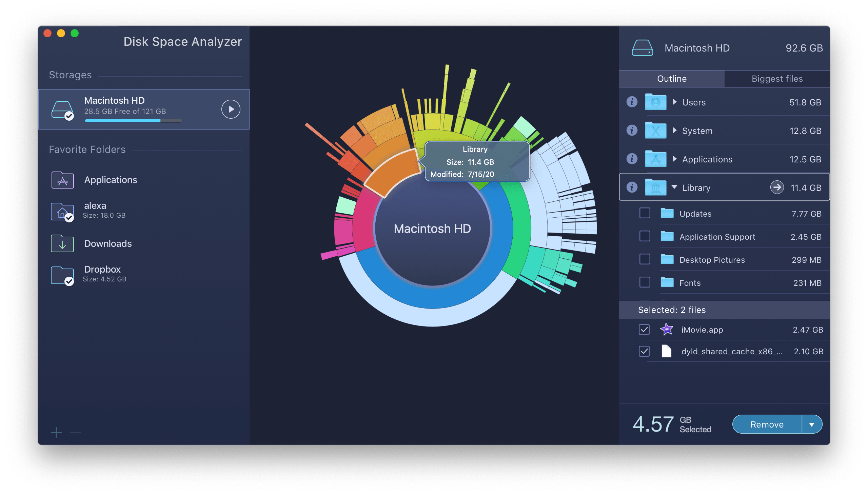
Task: Switch to the Outline tab
Action: click(672, 78)
